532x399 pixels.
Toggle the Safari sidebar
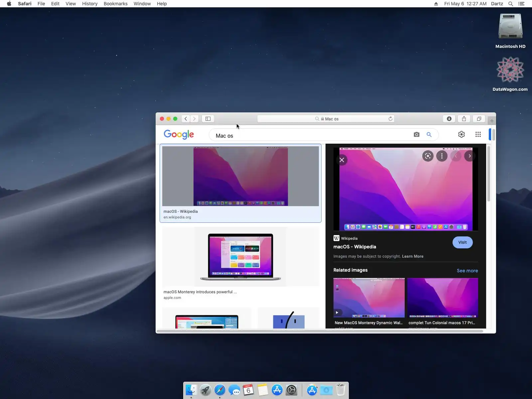(208, 119)
